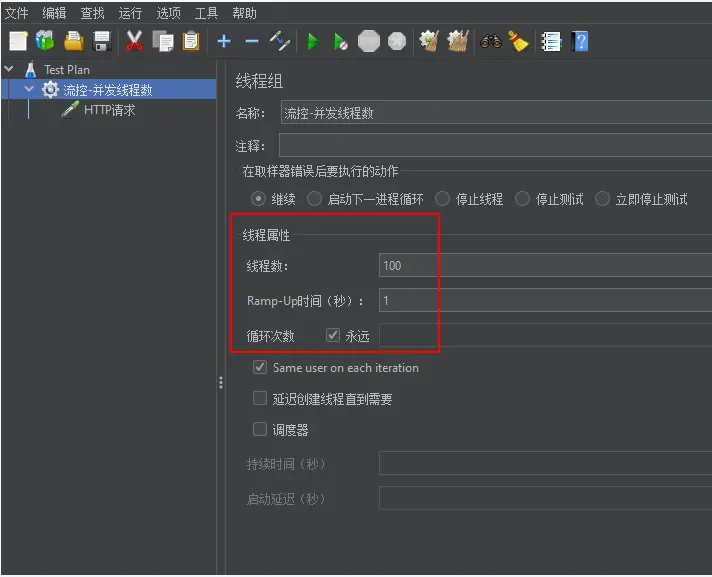Open the 文件 menu
Image resolution: width=712 pixels, height=577 pixels.
pos(16,13)
